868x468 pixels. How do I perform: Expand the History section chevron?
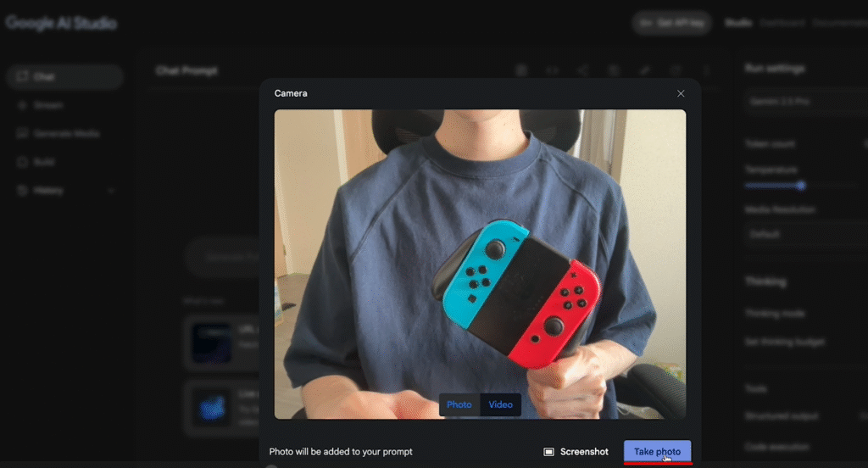tap(111, 191)
